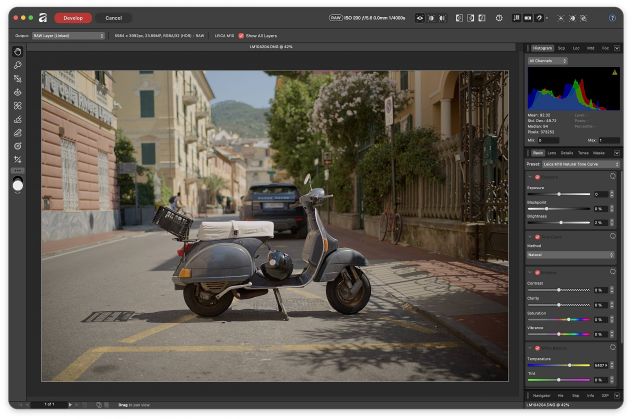
Task: Click the toolbar icon right of the eye
Action: (x=431, y=18)
